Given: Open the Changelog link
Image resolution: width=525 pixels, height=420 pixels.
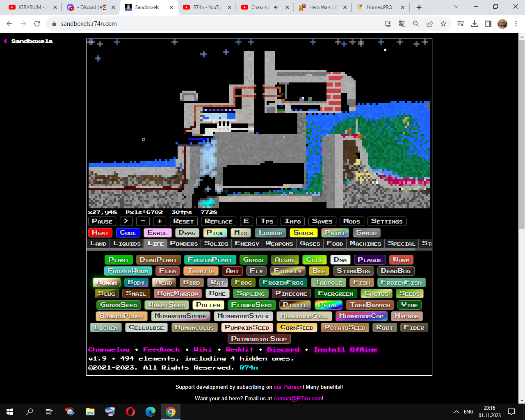Looking at the screenshot, I should coord(109,350).
